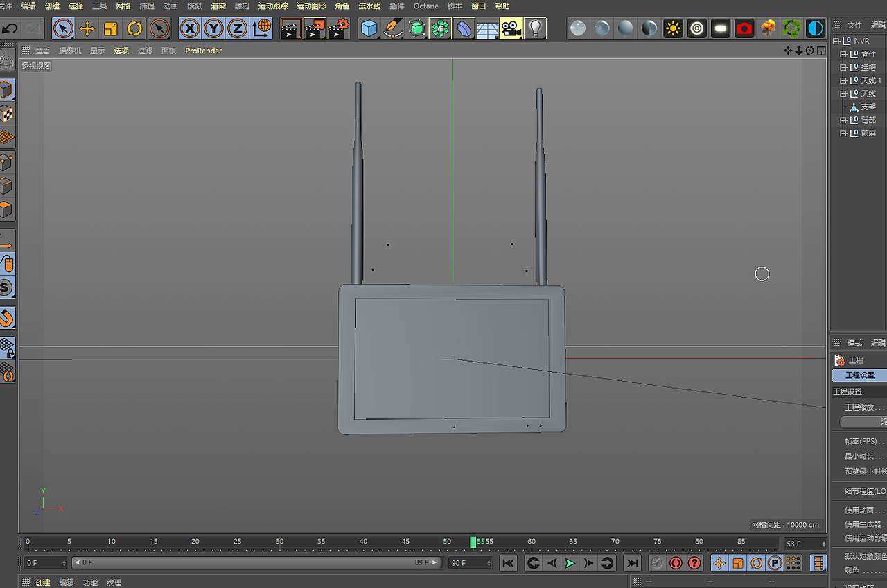
Task: Activate the Scale tool
Action: tap(111, 28)
